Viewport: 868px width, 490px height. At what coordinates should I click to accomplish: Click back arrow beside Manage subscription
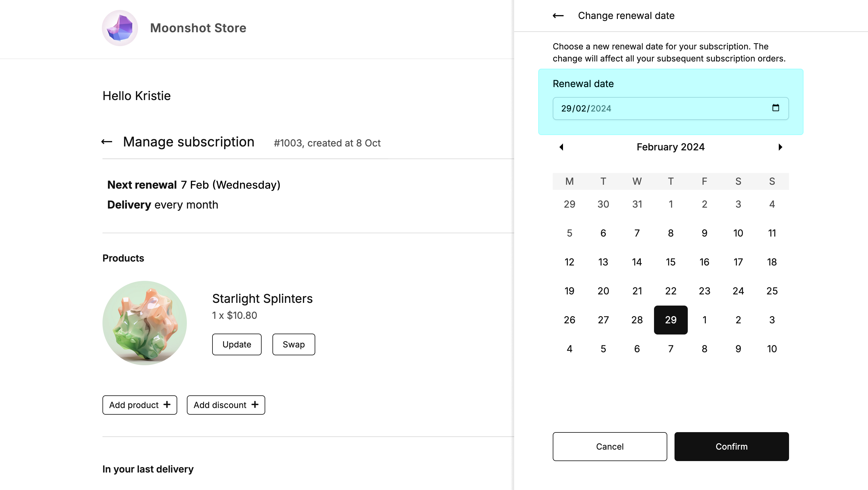(107, 142)
